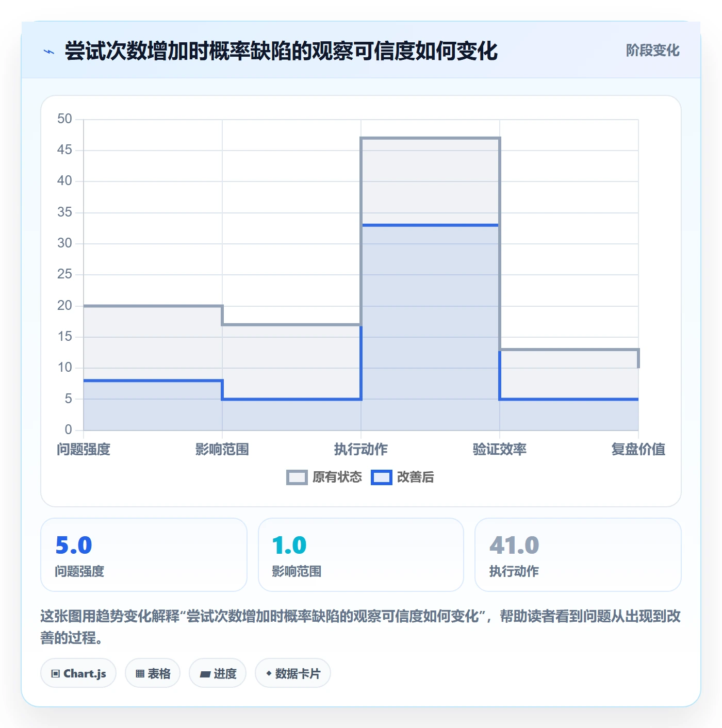Click the 50 y-axis tick label
This screenshot has width=722, height=728.
click(64, 119)
